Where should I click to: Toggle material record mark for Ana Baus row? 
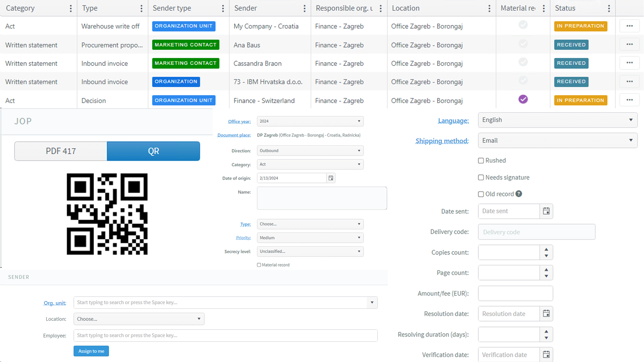pyautogui.click(x=523, y=44)
